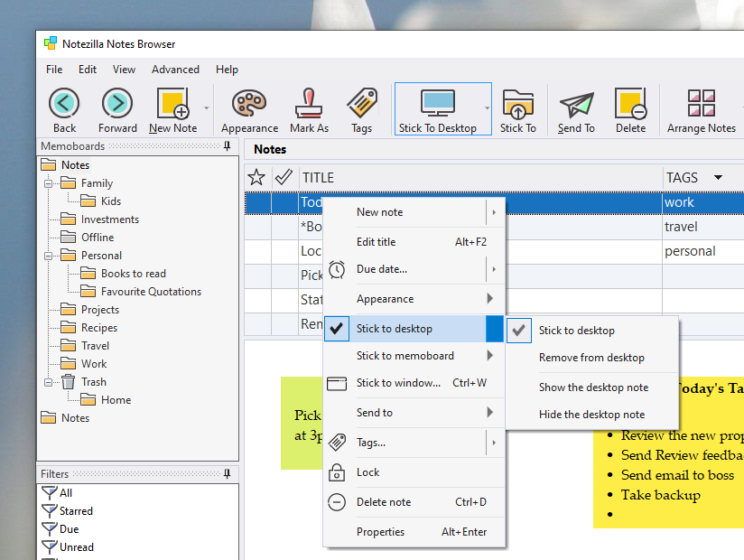This screenshot has height=560, width=744.
Task: Click the Stick To folder icon
Action: tap(517, 104)
